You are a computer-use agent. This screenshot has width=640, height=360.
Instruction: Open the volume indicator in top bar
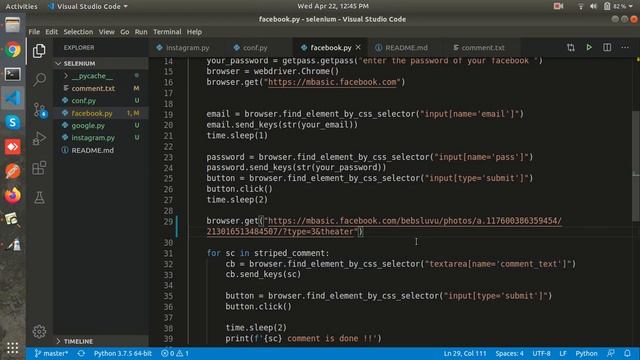pyautogui.click(x=593, y=6)
